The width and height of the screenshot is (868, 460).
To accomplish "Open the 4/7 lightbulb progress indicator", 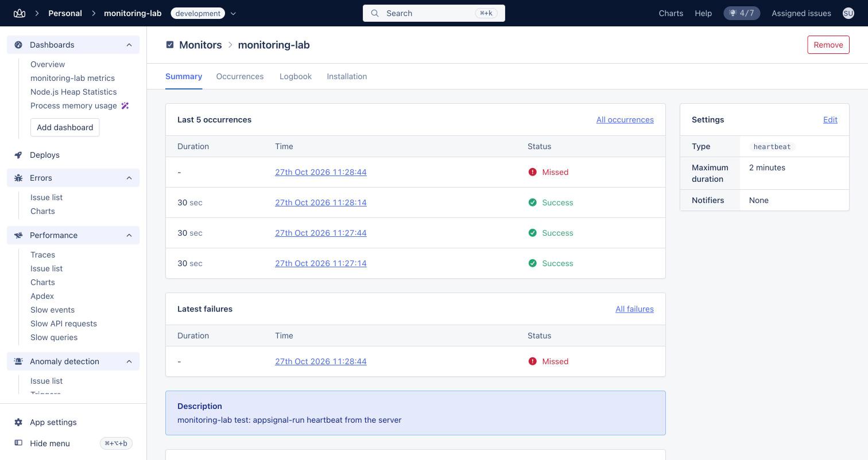I will pos(742,13).
